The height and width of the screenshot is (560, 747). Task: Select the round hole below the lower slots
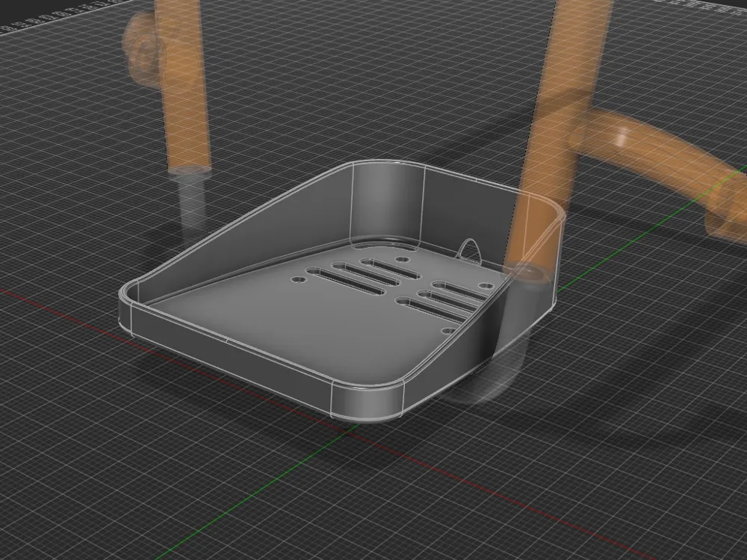tap(448, 330)
